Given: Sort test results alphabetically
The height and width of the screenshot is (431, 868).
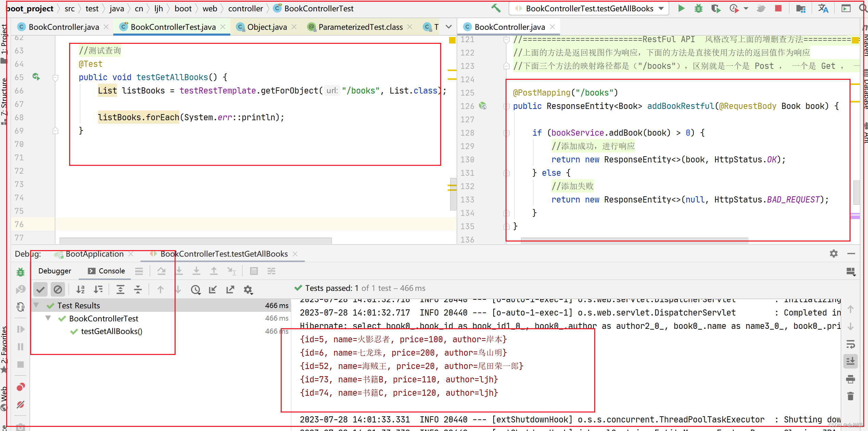Looking at the screenshot, I should [x=80, y=290].
